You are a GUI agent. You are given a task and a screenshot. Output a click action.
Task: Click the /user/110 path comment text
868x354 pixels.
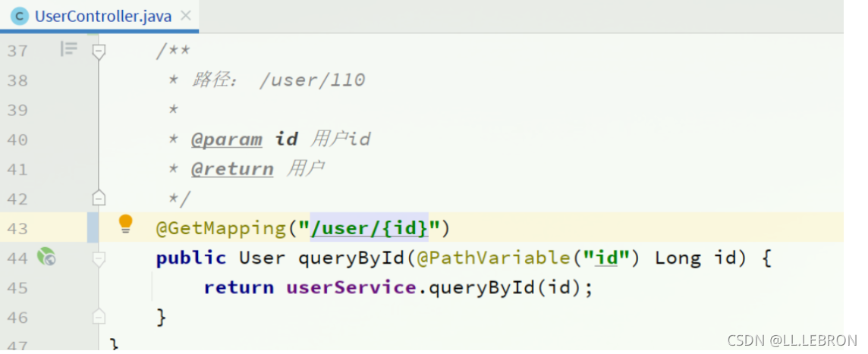[x=312, y=81]
